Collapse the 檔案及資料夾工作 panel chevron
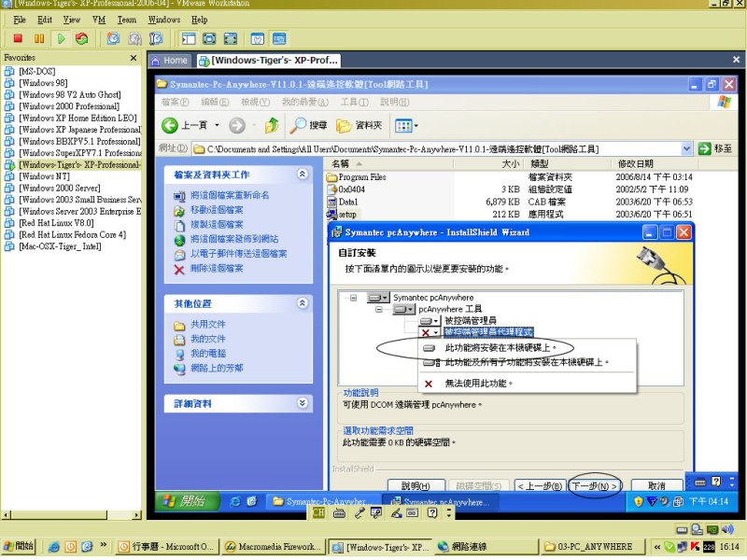 point(302,175)
